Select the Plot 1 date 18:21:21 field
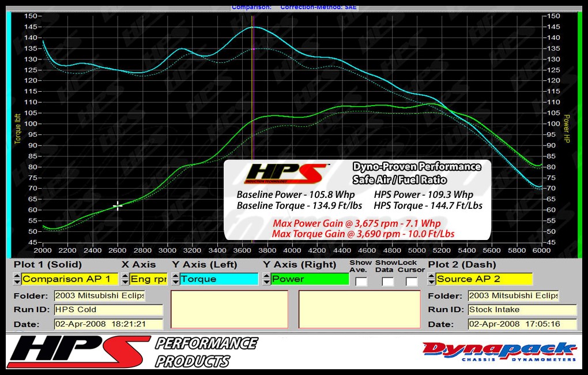The height and width of the screenshot is (375, 588). (x=108, y=324)
